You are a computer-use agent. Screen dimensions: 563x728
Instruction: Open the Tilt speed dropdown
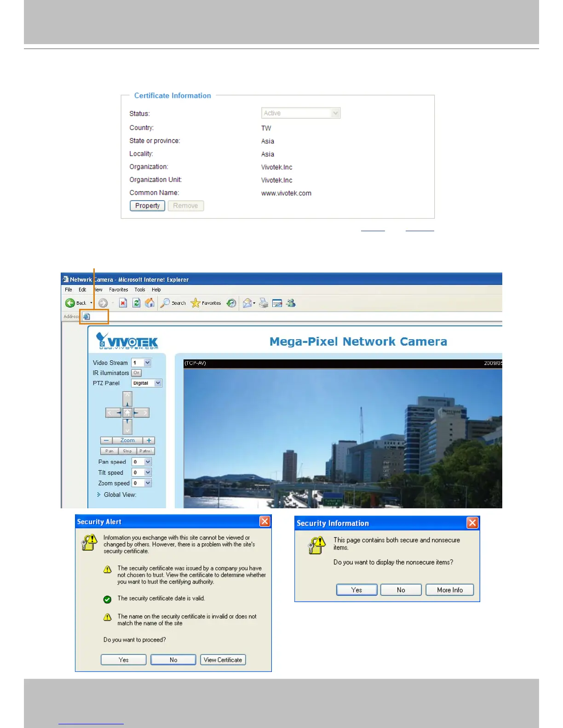(142, 472)
